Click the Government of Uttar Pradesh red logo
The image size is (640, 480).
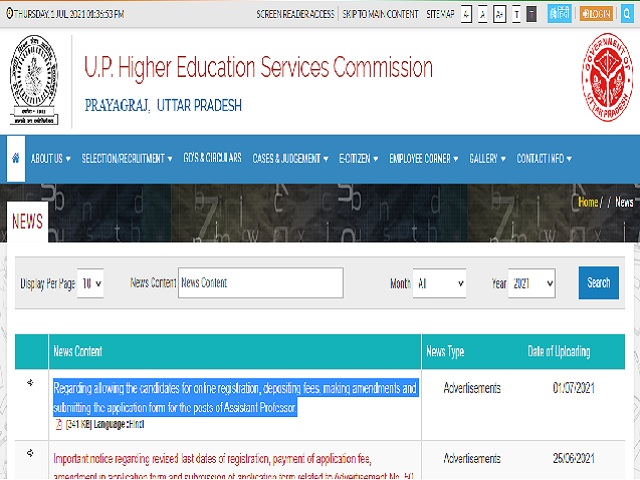pyautogui.click(x=607, y=77)
